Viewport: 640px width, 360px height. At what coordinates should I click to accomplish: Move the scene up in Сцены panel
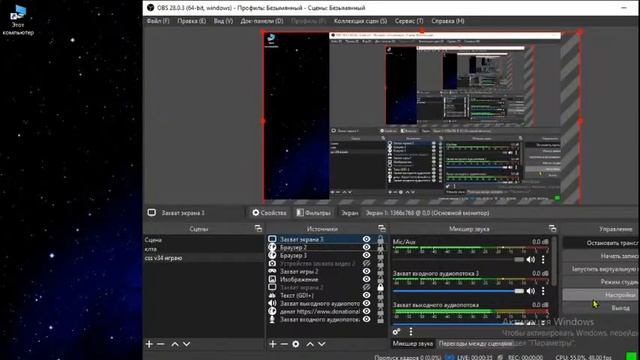pyautogui.click(x=175, y=344)
